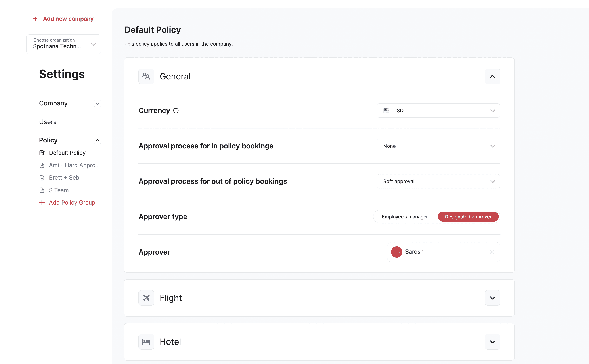Image resolution: width=589 pixels, height=364 pixels.
Task: Click the plus icon beside Add new company
Action: tap(35, 19)
